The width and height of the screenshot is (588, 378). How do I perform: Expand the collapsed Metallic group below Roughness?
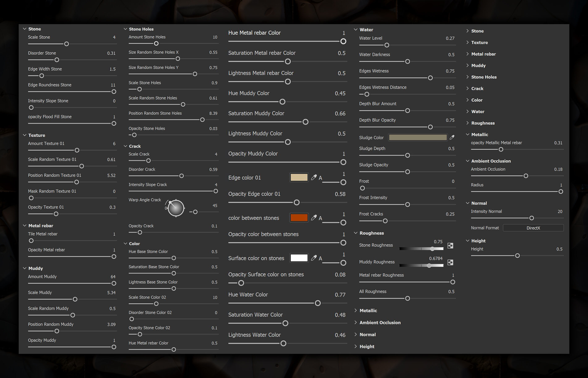tap(356, 311)
